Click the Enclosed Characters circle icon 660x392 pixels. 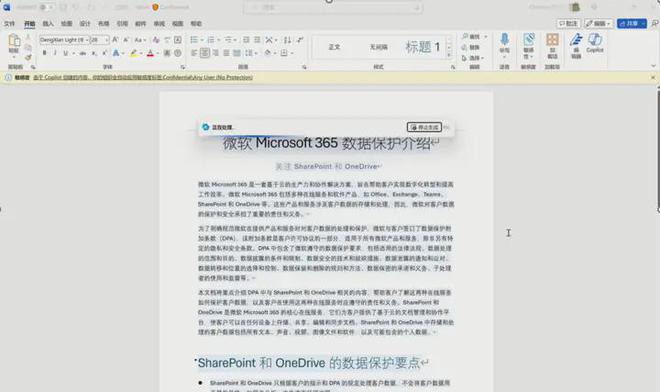click(x=178, y=53)
